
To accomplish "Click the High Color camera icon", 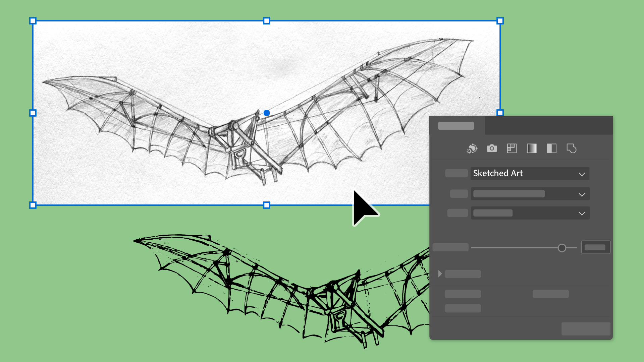I will coord(492,148).
